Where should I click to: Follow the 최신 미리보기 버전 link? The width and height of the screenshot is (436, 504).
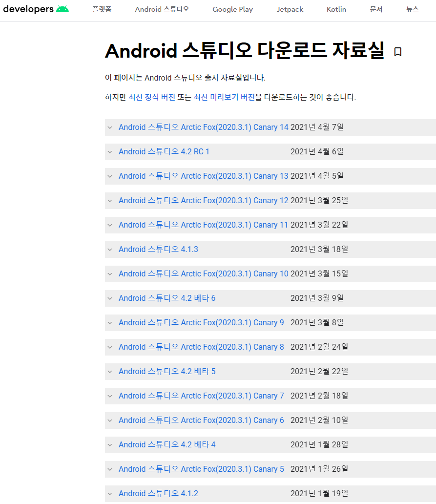point(224,97)
